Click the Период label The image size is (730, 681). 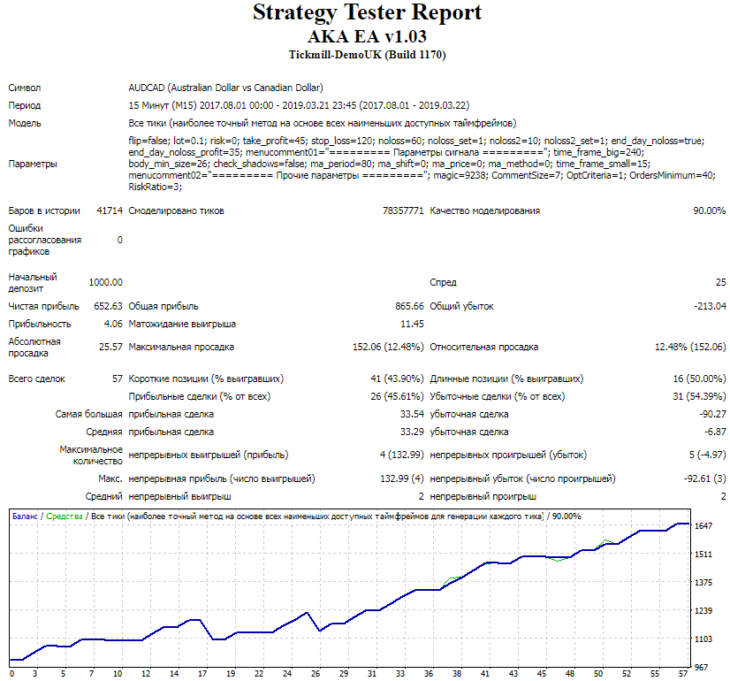click(24, 106)
